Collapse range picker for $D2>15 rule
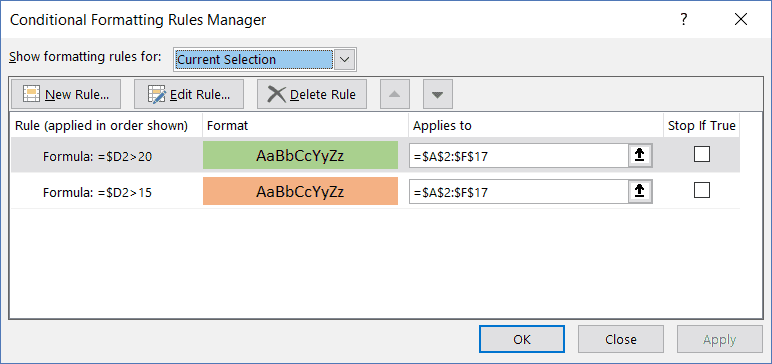The height and width of the screenshot is (364, 772). click(640, 191)
